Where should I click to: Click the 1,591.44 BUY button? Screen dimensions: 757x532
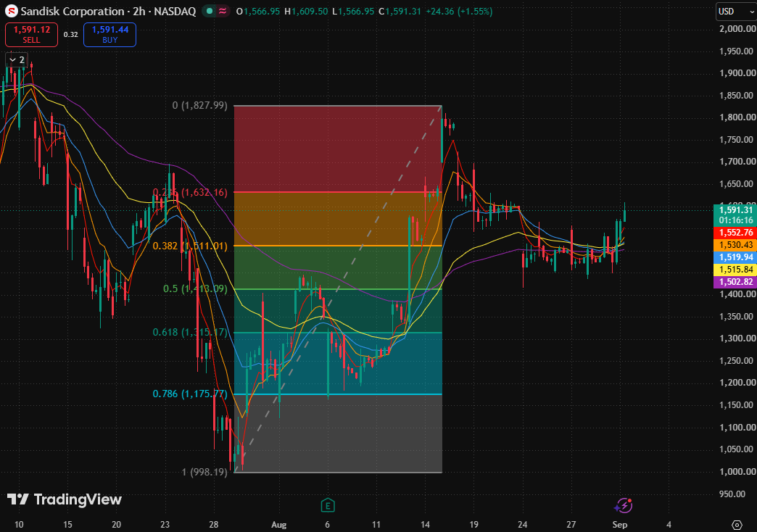pyautogui.click(x=110, y=35)
